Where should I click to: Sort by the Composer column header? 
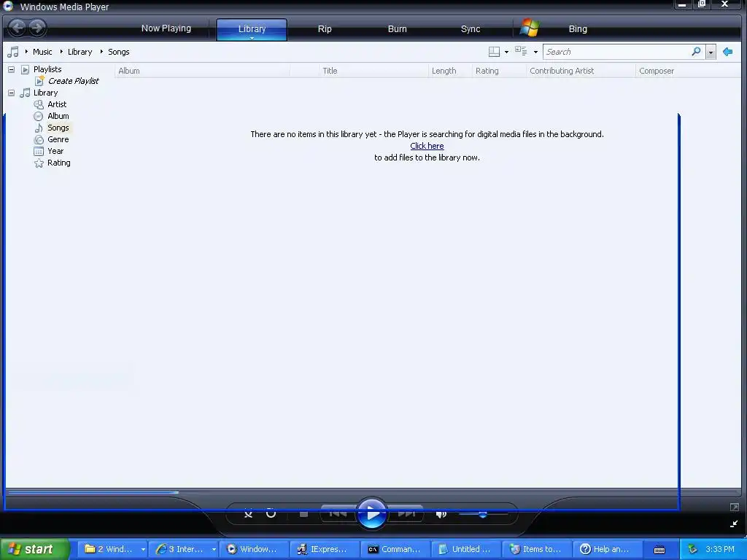pyautogui.click(x=688, y=71)
